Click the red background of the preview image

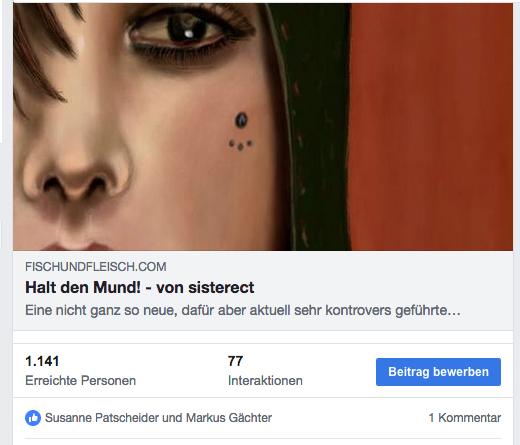[432, 127]
